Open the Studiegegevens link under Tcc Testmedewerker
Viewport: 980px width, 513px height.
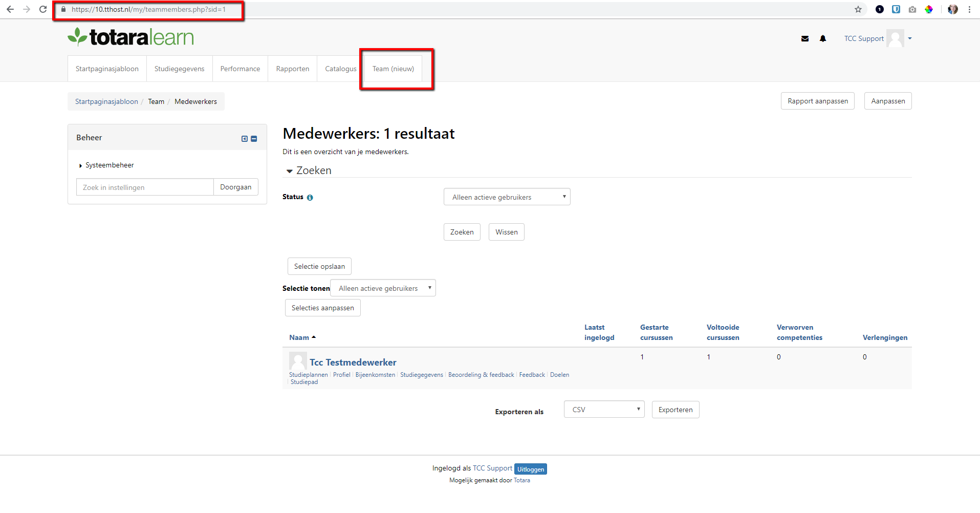point(422,375)
